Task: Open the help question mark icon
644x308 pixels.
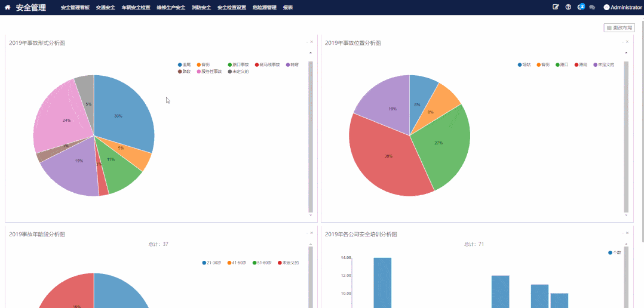Action: pyautogui.click(x=568, y=7)
